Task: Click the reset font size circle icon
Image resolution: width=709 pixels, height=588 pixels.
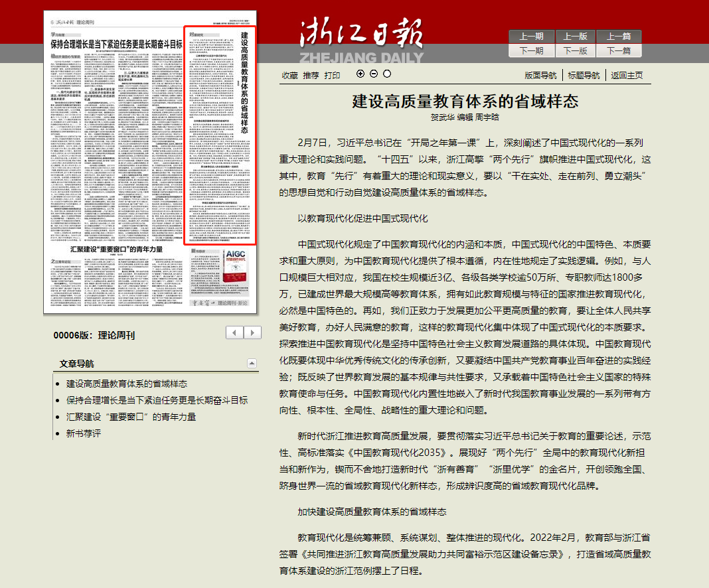Action: (x=387, y=74)
